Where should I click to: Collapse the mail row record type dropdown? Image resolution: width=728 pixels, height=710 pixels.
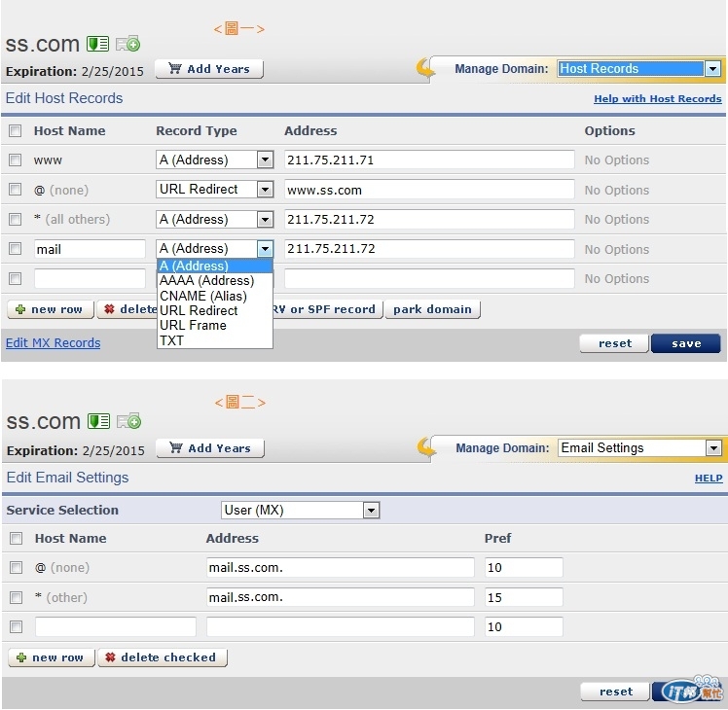click(265, 249)
